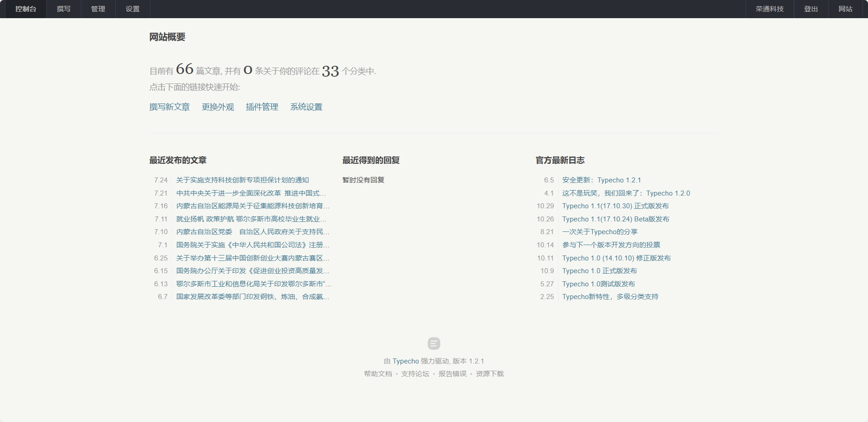Image resolution: width=868 pixels, height=422 pixels.
Task: Open the 7.21 article on 全面深化改革
Action: tap(251, 193)
